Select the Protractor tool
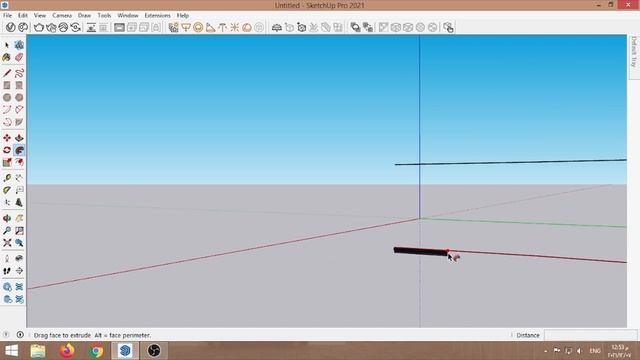Viewport: 640px width, 360px height. coord(7,190)
